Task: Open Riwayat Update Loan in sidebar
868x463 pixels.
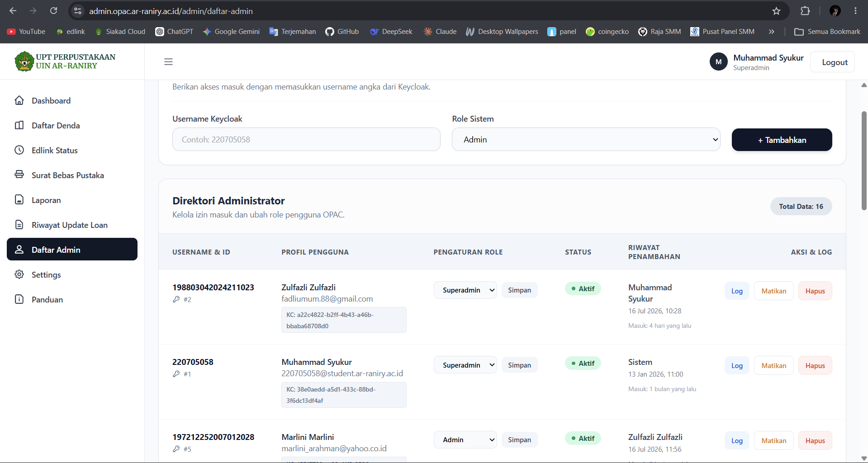Action: 72,225
